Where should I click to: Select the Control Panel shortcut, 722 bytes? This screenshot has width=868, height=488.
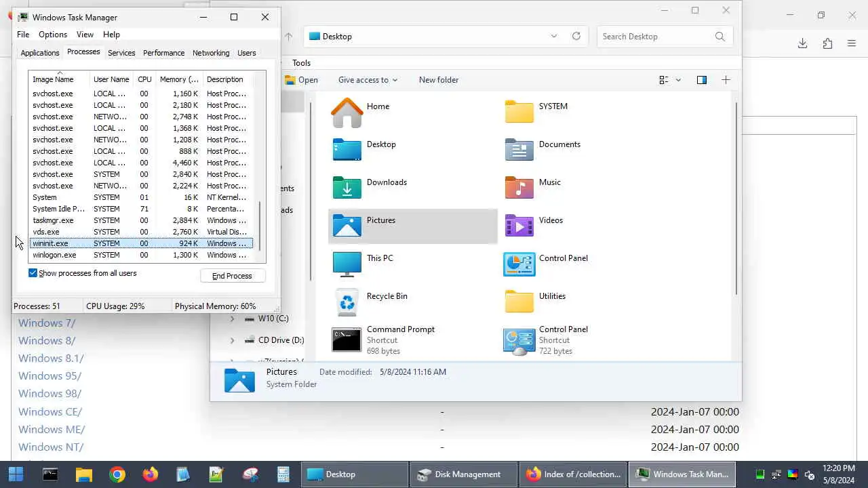coord(519,340)
